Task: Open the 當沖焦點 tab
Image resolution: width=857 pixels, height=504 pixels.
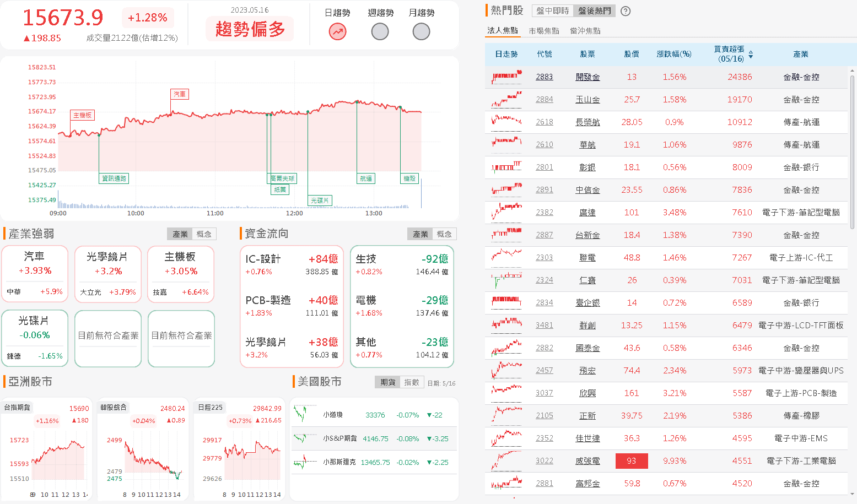Action: pos(585,31)
